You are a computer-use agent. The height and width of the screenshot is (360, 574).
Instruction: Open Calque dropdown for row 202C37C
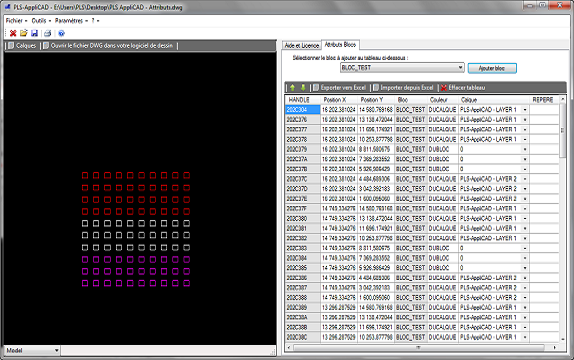pyautogui.click(x=525, y=179)
